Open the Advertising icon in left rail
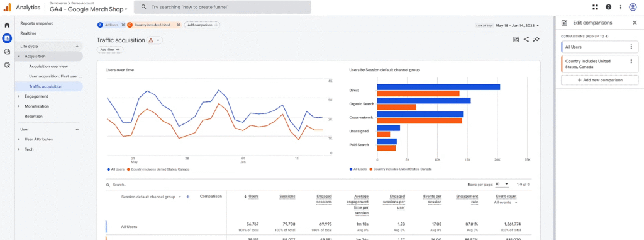The image size is (644, 240). pyautogui.click(x=7, y=65)
